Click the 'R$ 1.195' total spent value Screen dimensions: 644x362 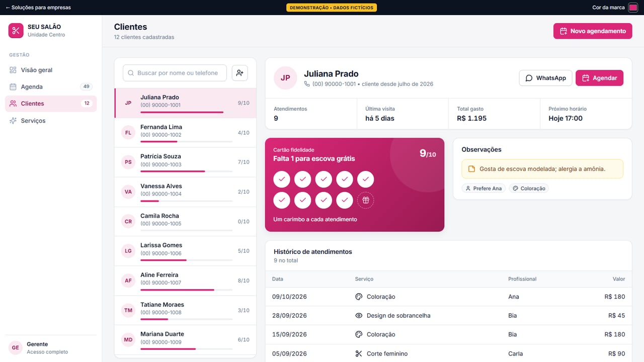click(471, 119)
